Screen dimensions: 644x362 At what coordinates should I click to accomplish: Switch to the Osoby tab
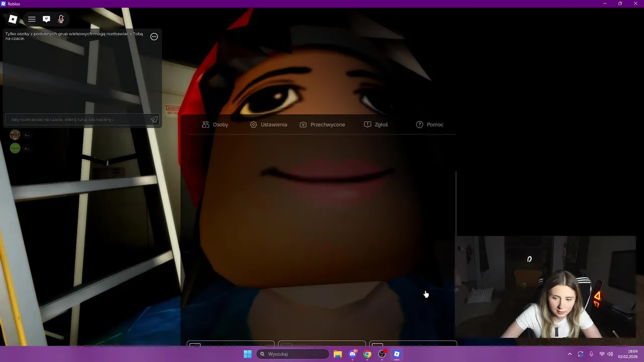pos(215,125)
